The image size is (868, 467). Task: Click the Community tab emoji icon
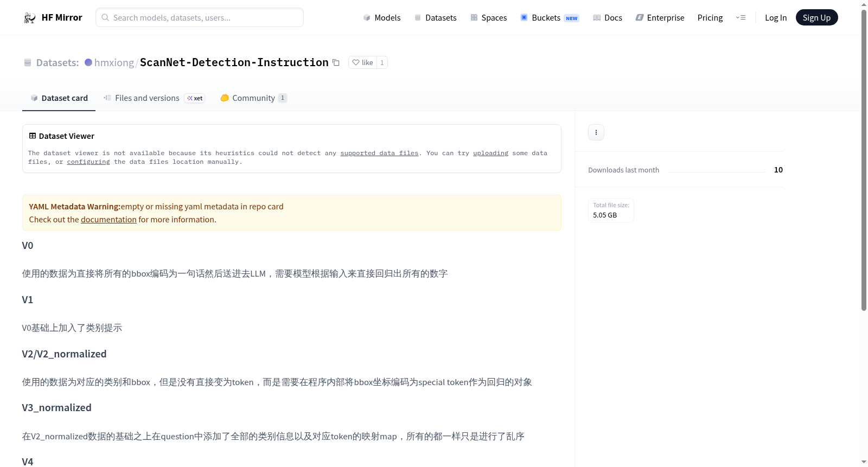point(225,98)
